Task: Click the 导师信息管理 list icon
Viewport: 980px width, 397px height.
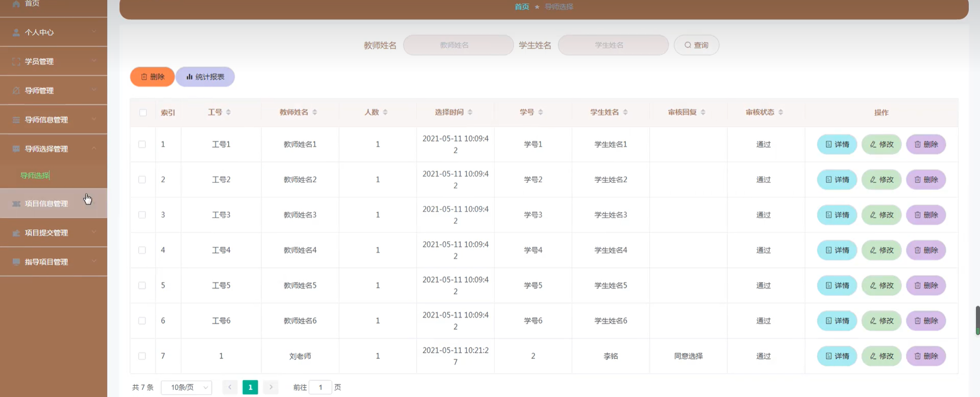Action: click(x=16, y=120)
